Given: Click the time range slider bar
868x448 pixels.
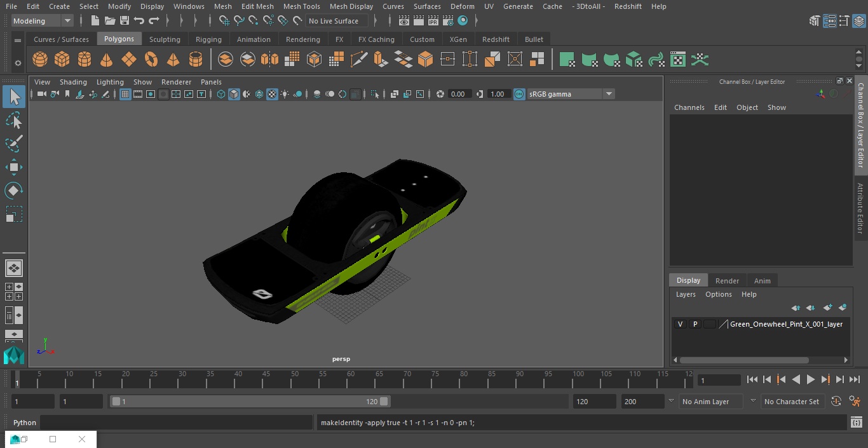Looking at the screenshot, I should pos(250,402).
